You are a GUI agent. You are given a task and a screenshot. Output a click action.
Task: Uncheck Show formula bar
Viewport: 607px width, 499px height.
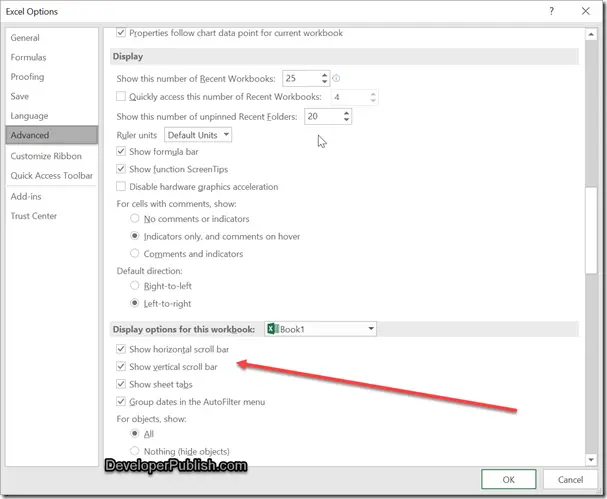[x=121, y=151]
